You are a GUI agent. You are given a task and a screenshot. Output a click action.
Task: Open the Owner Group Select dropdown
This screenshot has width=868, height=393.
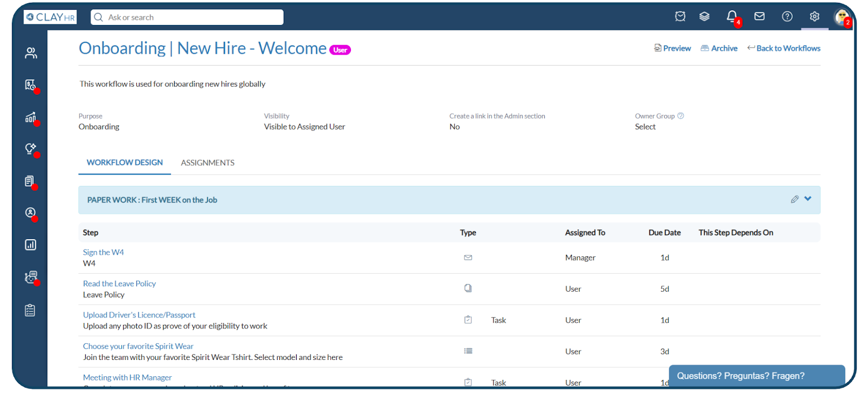(646, 127)
